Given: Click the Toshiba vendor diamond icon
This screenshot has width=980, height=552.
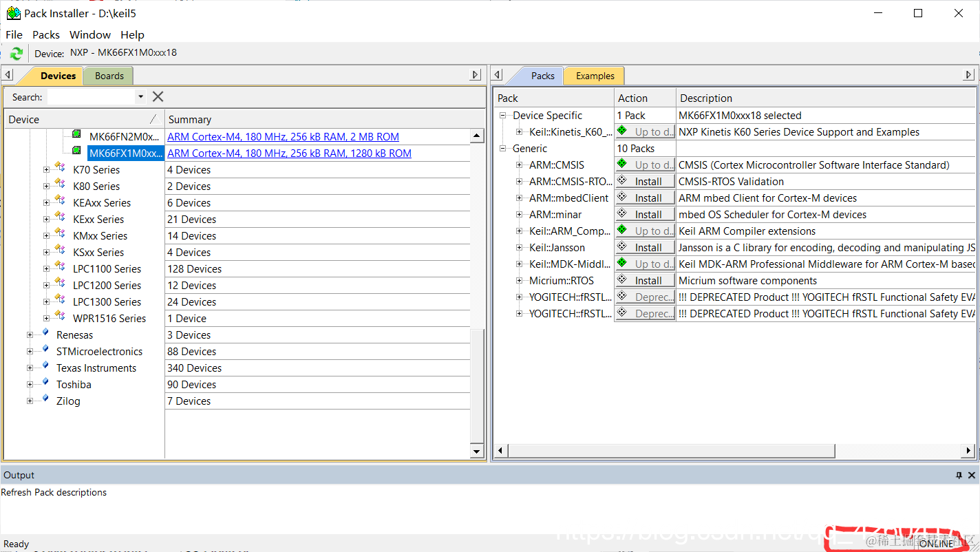Looking at the screenshot, I should point(45,382).
